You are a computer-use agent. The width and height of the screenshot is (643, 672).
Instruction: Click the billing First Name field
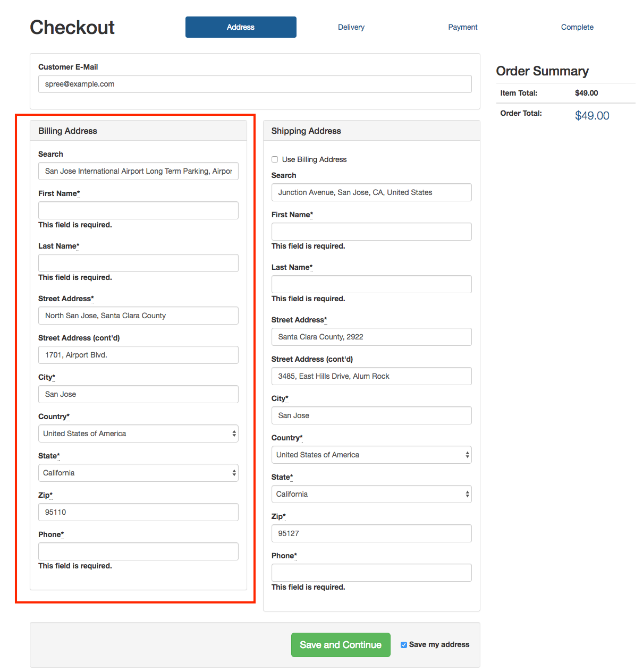point(138,210)
